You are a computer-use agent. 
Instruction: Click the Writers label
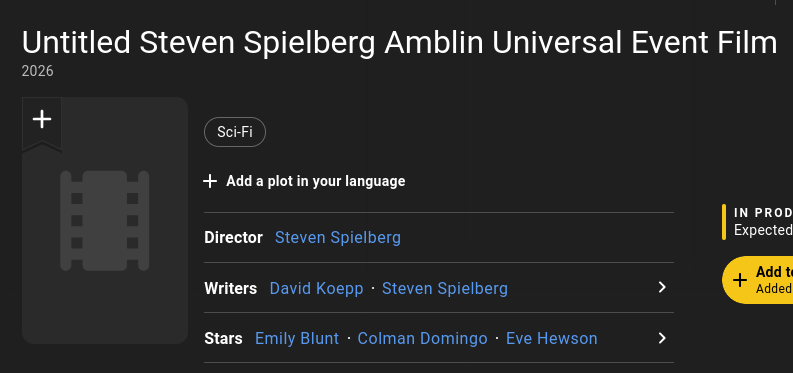[x=231, y=288]
